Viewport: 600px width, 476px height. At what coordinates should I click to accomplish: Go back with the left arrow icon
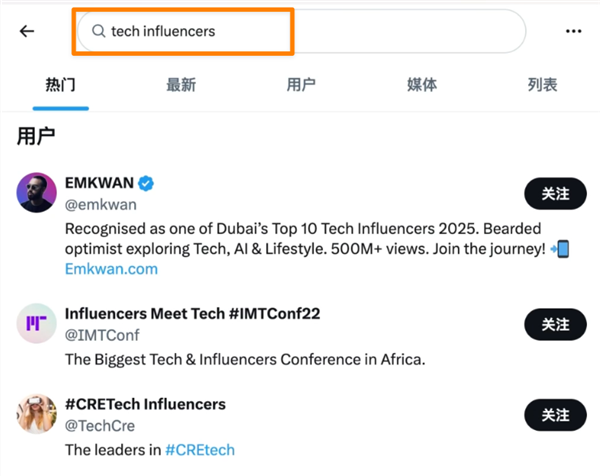tap(27, 31)
